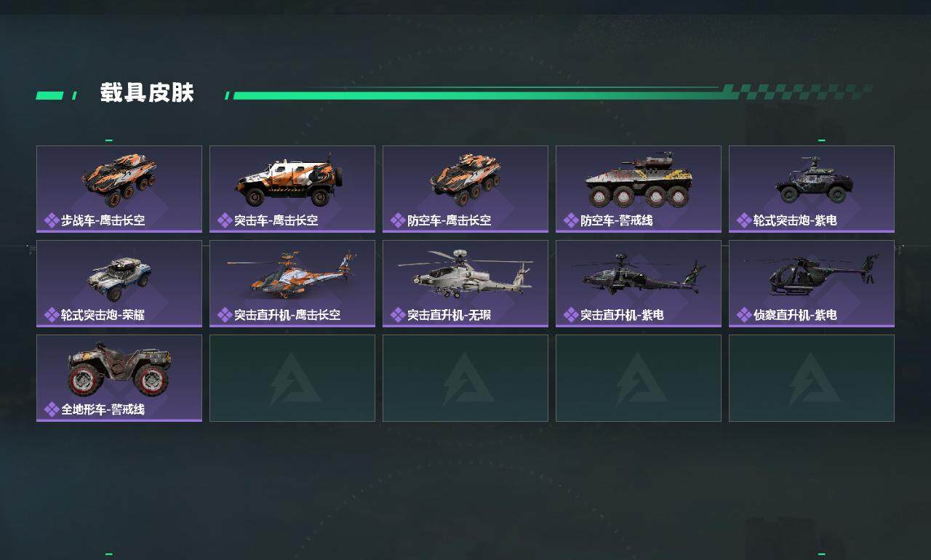This screenshot has width=931, height=560.
Task: Open the 侦察直升机-紫电 skin card
Action: pos(812,284)
